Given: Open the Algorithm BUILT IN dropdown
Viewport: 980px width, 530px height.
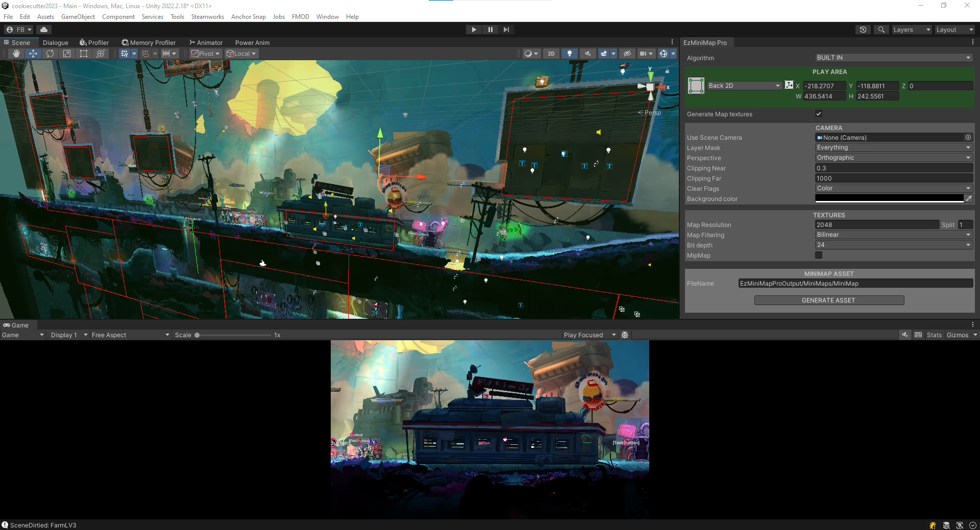Looking at the screenshot, I should (x=894, y=58).
